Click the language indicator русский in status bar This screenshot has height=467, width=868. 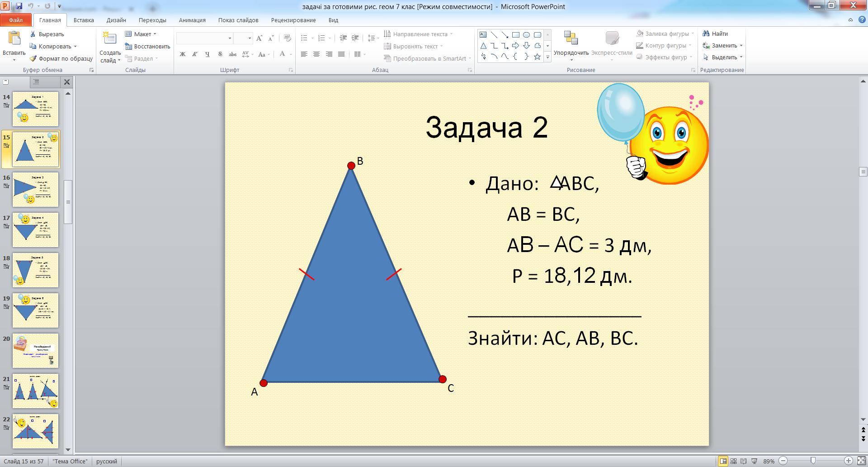107,461
